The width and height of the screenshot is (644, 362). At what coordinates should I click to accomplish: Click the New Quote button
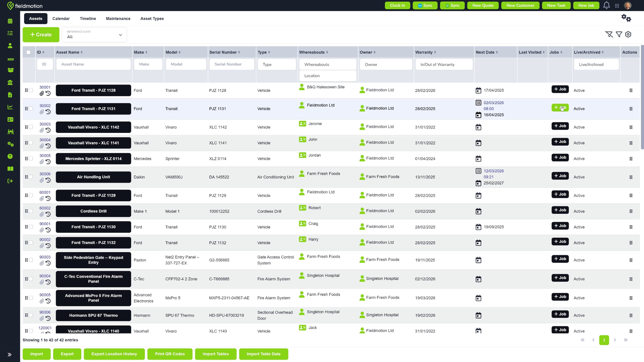click(483, 5)
